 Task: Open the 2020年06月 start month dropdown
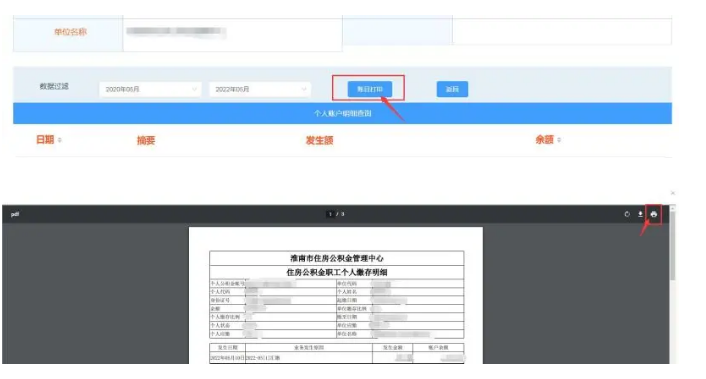tap(150, 89)
